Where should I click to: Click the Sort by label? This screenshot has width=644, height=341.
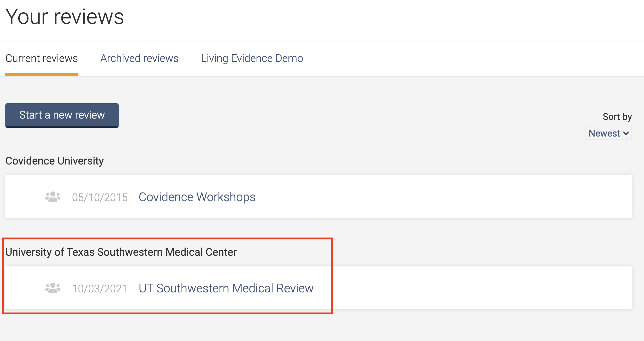pyautogui.click(x=617, y=117)
